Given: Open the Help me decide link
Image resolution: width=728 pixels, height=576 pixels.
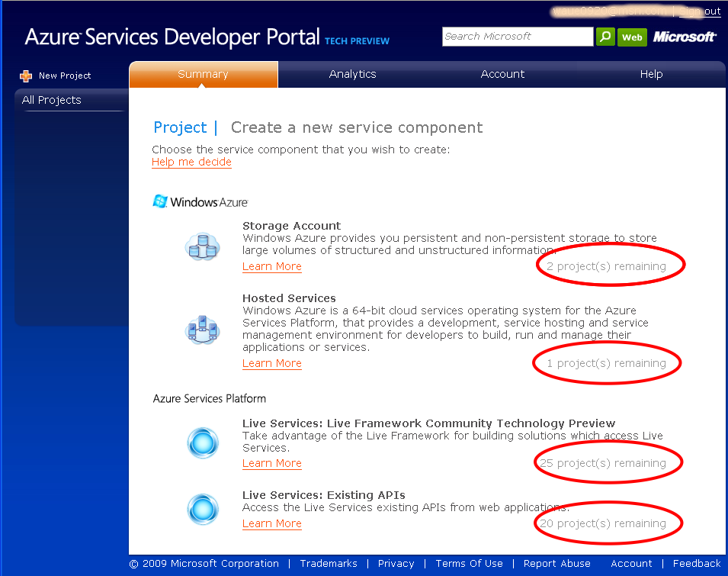Looking at the screenshot, I should [x=191, y=162].
